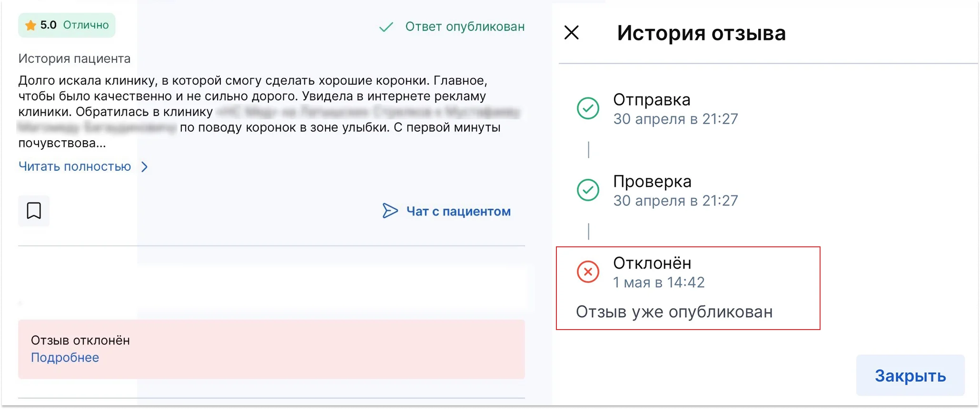Click the red cross Отклонён icon
The height and width of the screenshot is (409, 980).
pyautogui.click(x=588, y=272)
